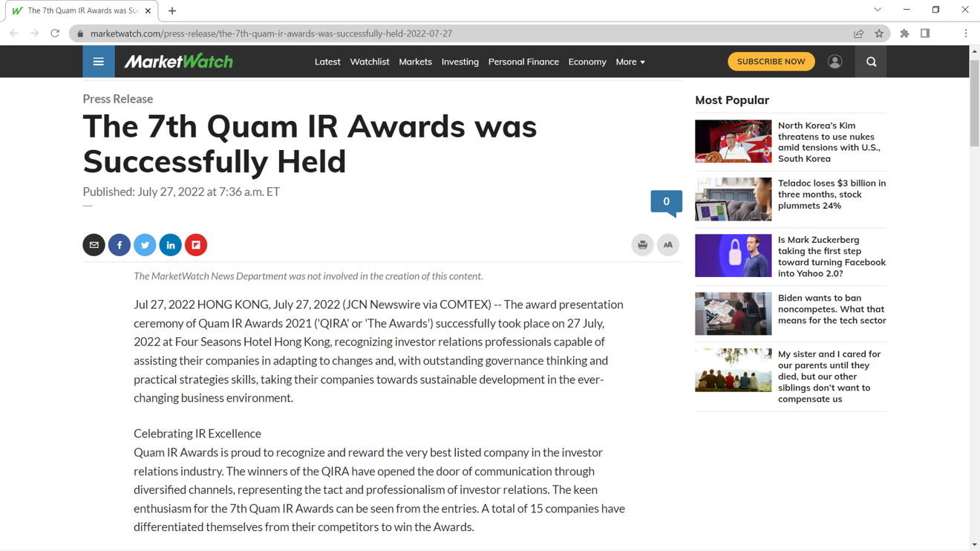Reload the page
Image resolution: width=980 pixels, height=551 pixels.
[55, 33]
